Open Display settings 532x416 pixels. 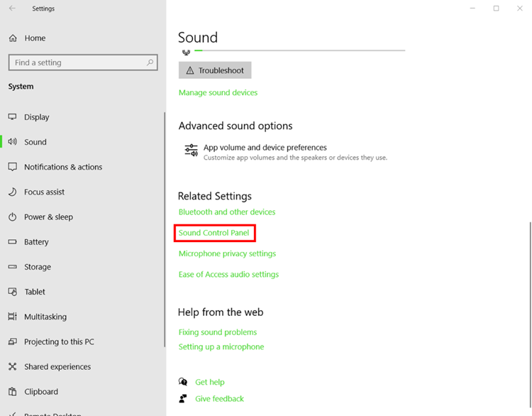(x=37, y=117)
